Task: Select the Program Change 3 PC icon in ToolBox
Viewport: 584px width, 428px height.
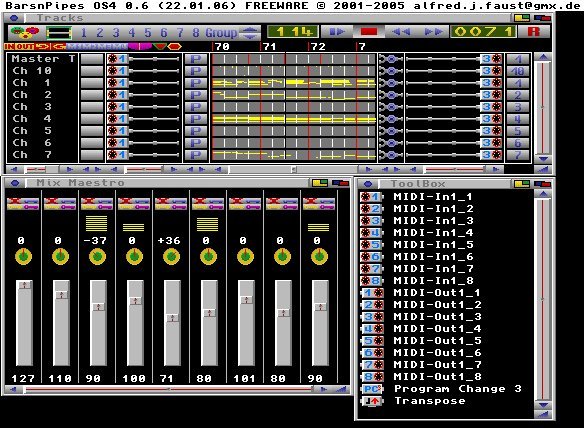Action: pos(372,389)
